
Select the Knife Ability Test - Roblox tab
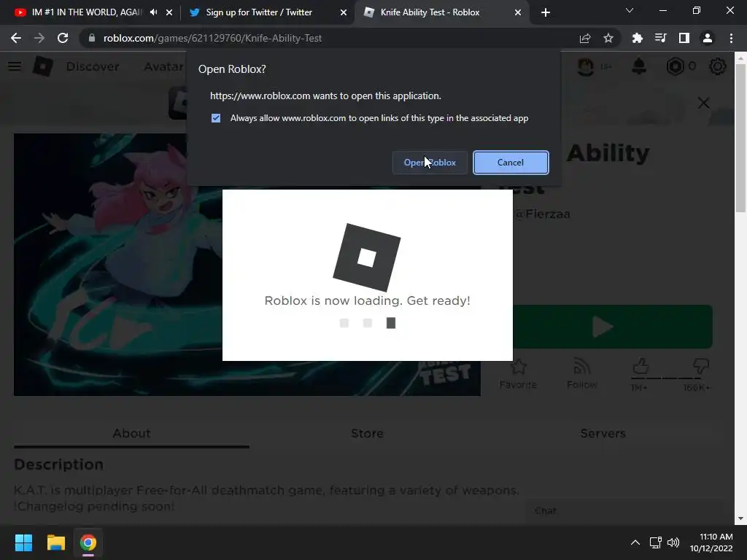click(x=430, y=12)
